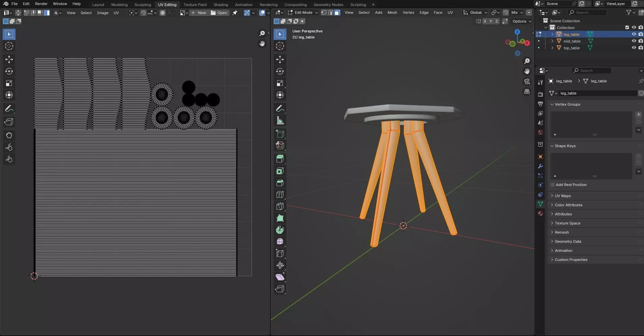Click the New image button
This screenshot has width=644, height=336.
pyautogui.click(x=198, y=13)
